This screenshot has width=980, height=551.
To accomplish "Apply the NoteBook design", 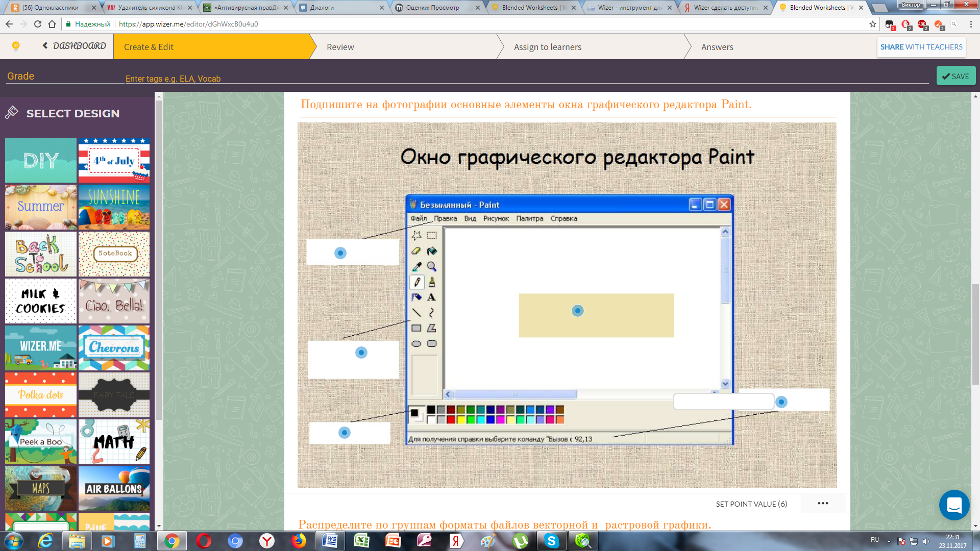I will (x=114, y=254).
